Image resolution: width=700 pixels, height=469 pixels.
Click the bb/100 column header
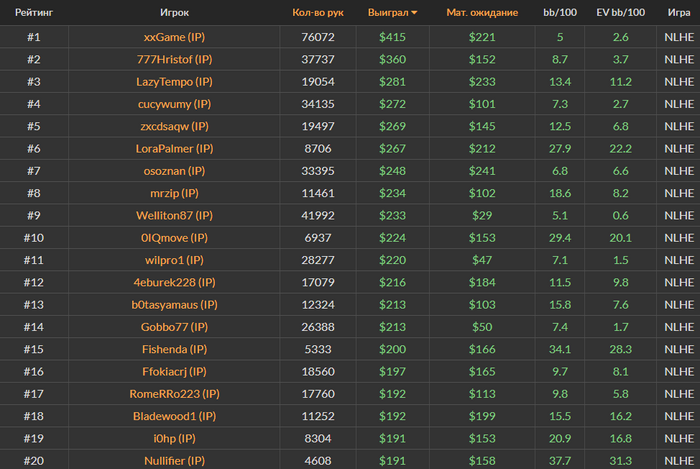click(x=560, y=12)
